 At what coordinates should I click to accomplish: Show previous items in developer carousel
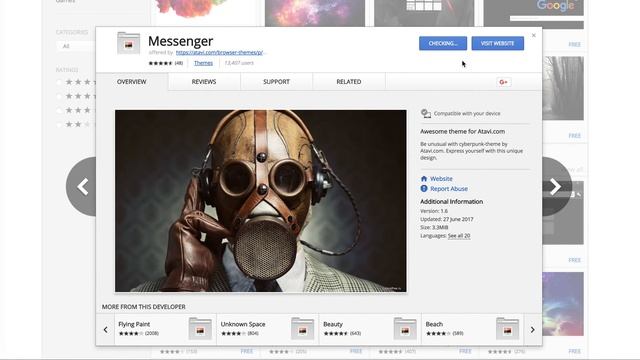click(x=105, y=329)
